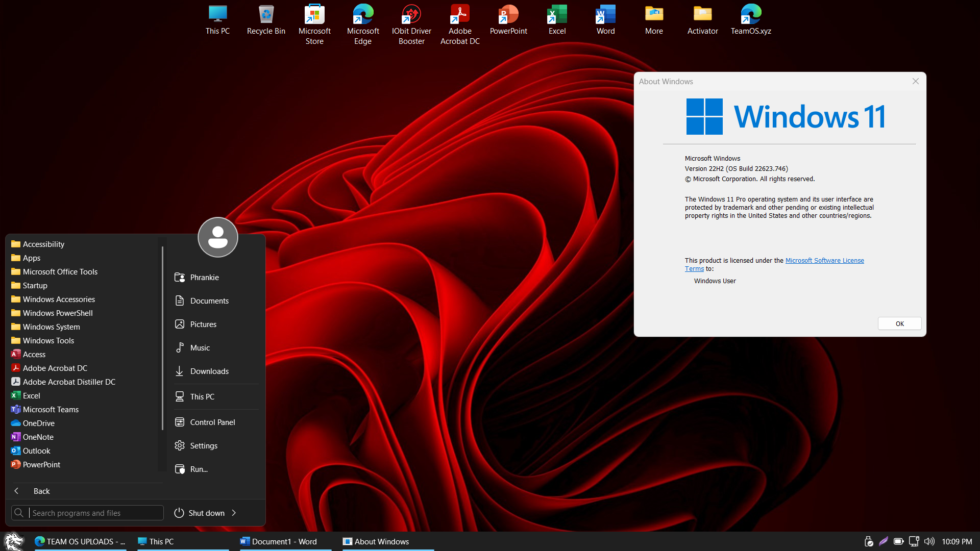Select Downloads in start menu
980x551 pixels.
coord(209,371)
